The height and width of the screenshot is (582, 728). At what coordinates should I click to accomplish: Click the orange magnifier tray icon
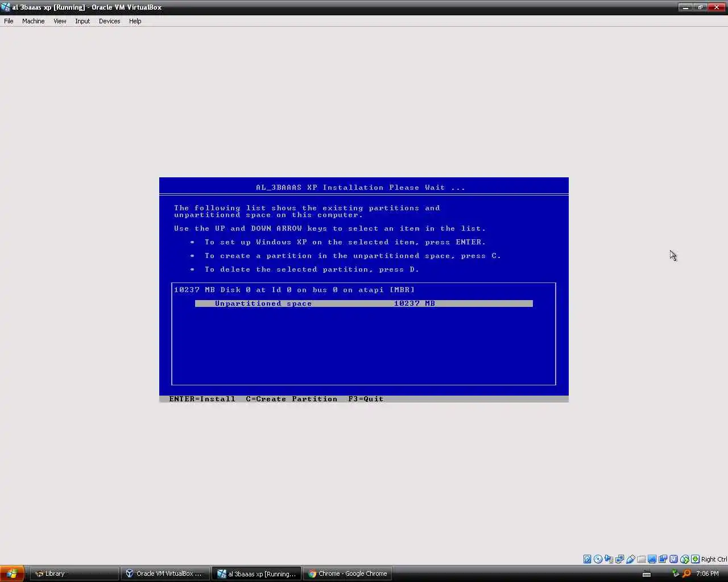[x=686, y=573]
